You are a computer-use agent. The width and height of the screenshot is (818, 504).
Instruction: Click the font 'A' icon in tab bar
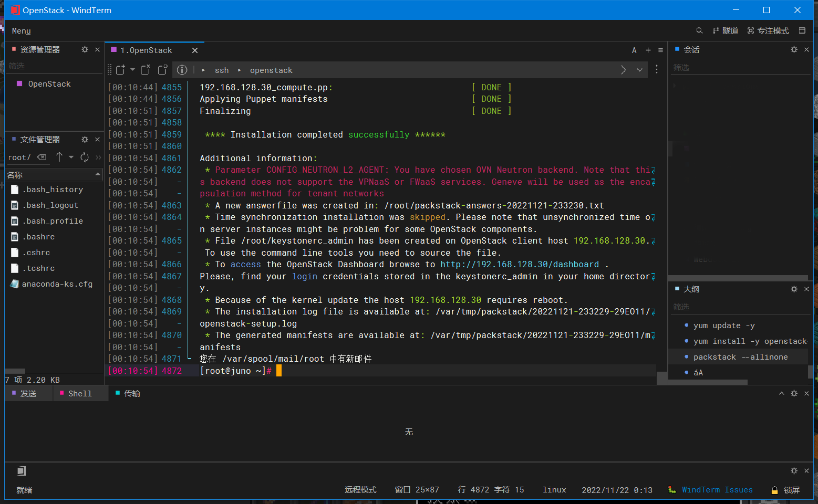pyautogui.click(x=634, y=50)
